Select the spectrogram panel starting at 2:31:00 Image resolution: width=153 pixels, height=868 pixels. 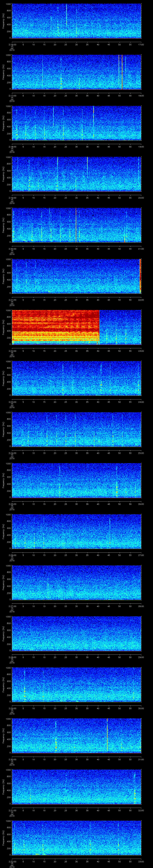[x=76, y=786]
